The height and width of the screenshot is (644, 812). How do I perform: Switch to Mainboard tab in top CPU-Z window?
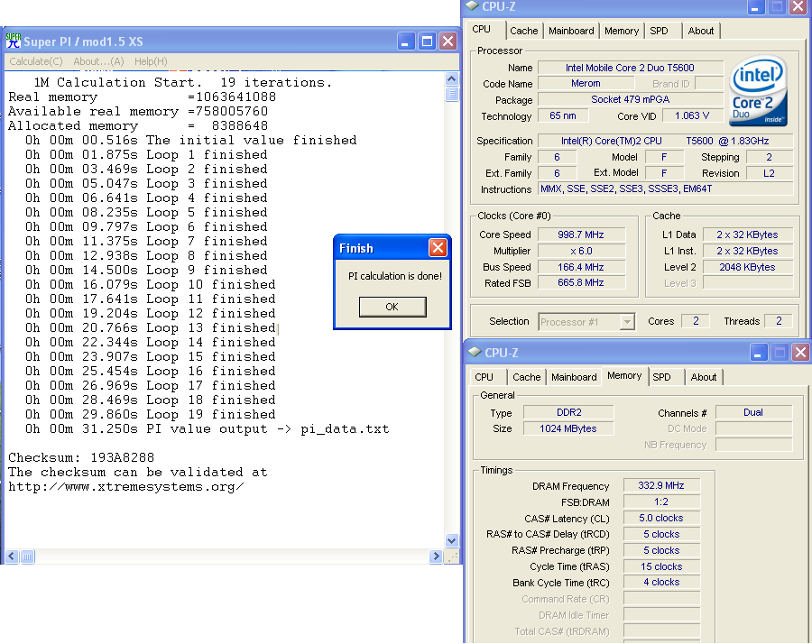[x=571, y=31]
